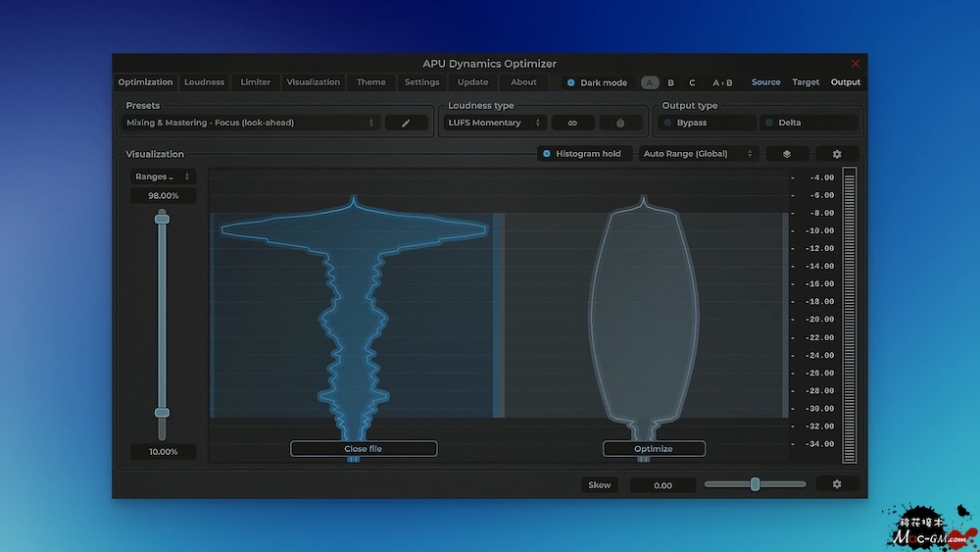The width and height of the screenshot is (980, 552).
Task: Click the stopwatch icon in Loudness type
Action: click(620, 123)
